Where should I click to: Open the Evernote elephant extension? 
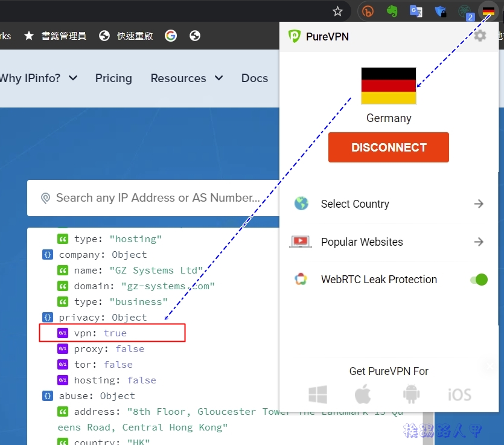[x=392, y=11]
